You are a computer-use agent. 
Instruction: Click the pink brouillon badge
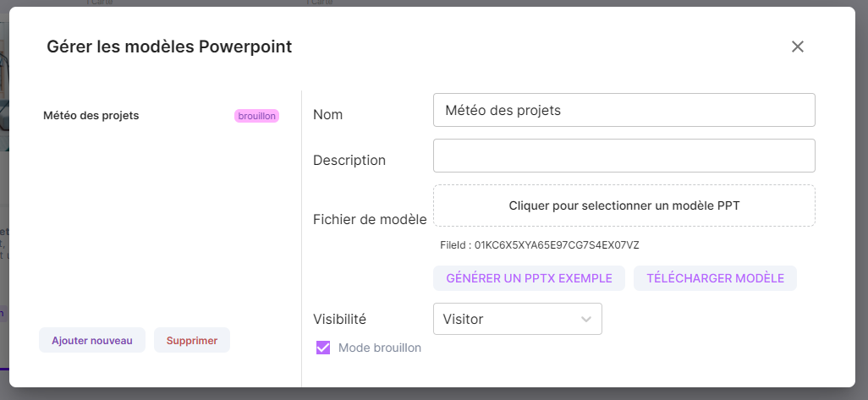click(256, 116)
